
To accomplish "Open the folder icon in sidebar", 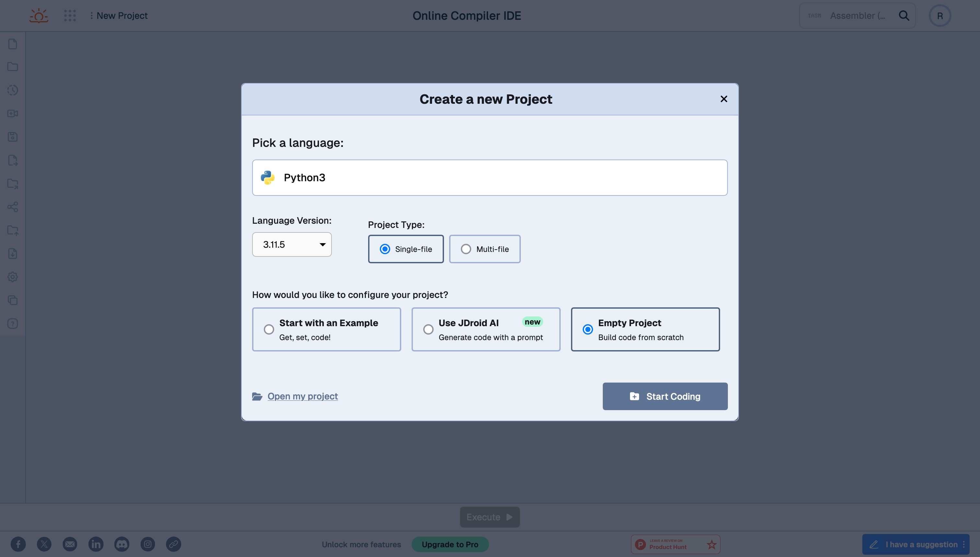I will pyautogui.click(x=13, y=66).
